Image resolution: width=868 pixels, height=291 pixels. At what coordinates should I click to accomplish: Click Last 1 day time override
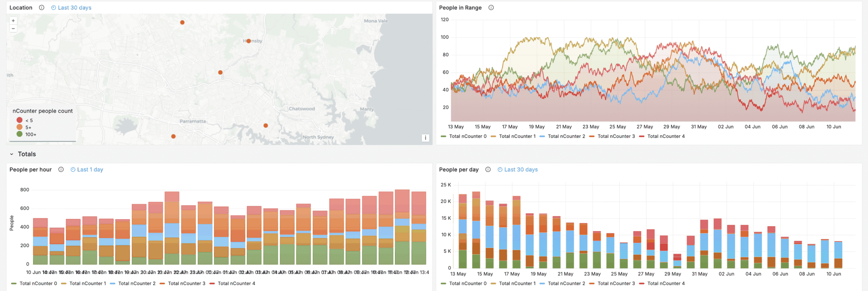87,169
